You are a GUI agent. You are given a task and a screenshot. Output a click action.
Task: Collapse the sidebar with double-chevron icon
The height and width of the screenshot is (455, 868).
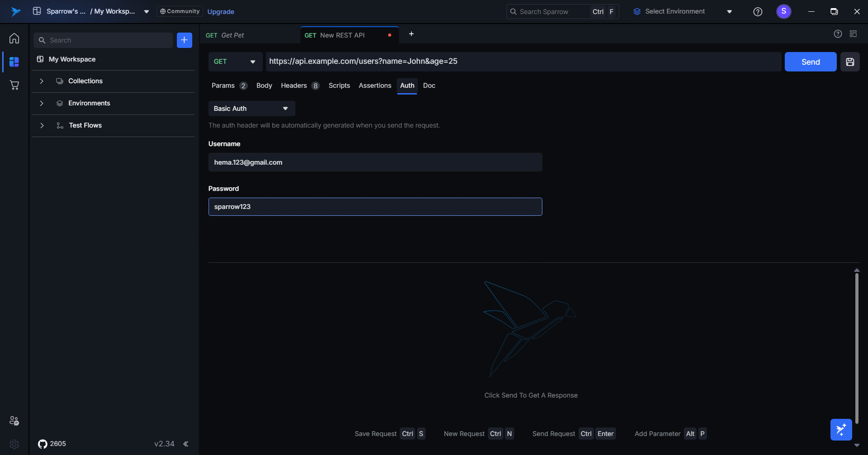(x=185, y=444)
